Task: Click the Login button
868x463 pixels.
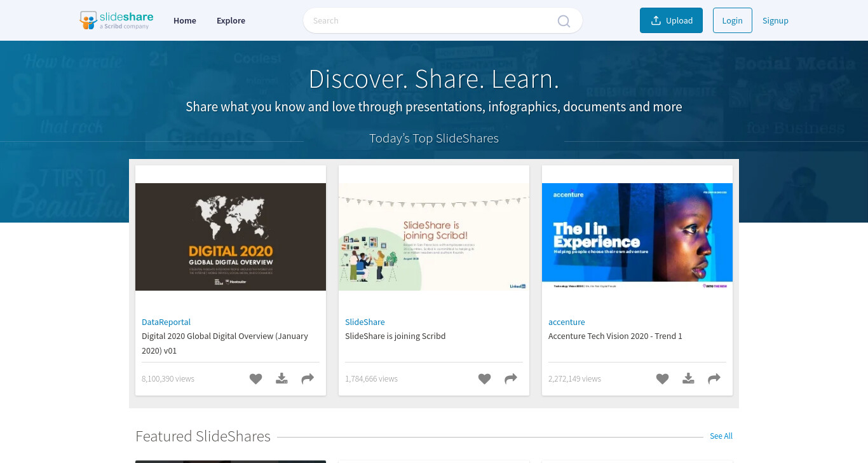Action: pos(733,20)
